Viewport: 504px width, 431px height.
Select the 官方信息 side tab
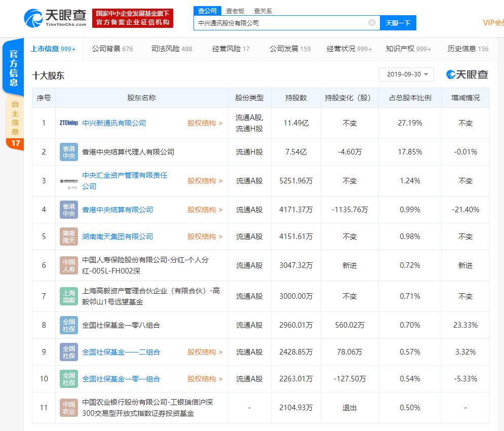point(13,68)
